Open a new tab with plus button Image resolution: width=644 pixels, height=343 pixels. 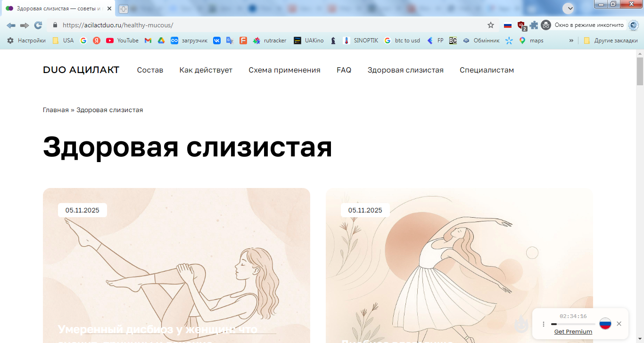[x=123, y=8]
